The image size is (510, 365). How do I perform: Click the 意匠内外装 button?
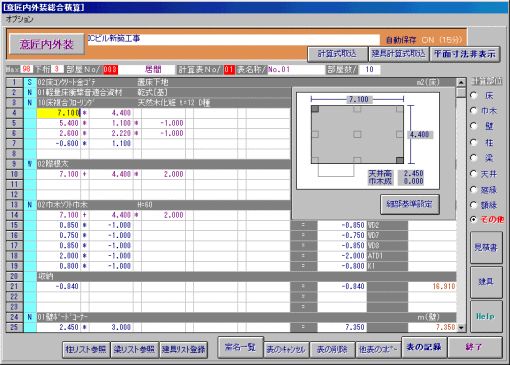click(46, 44)
